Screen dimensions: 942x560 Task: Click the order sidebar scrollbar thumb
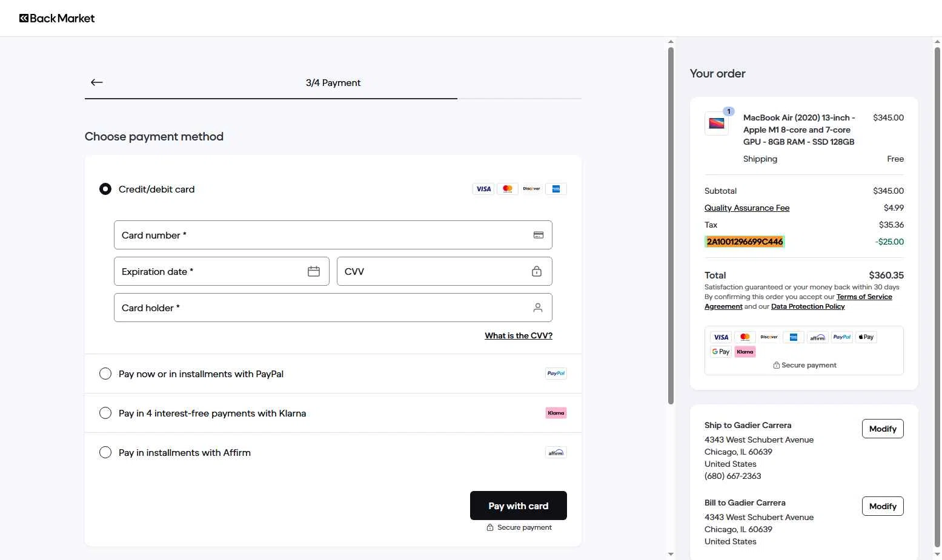point(938,297)
